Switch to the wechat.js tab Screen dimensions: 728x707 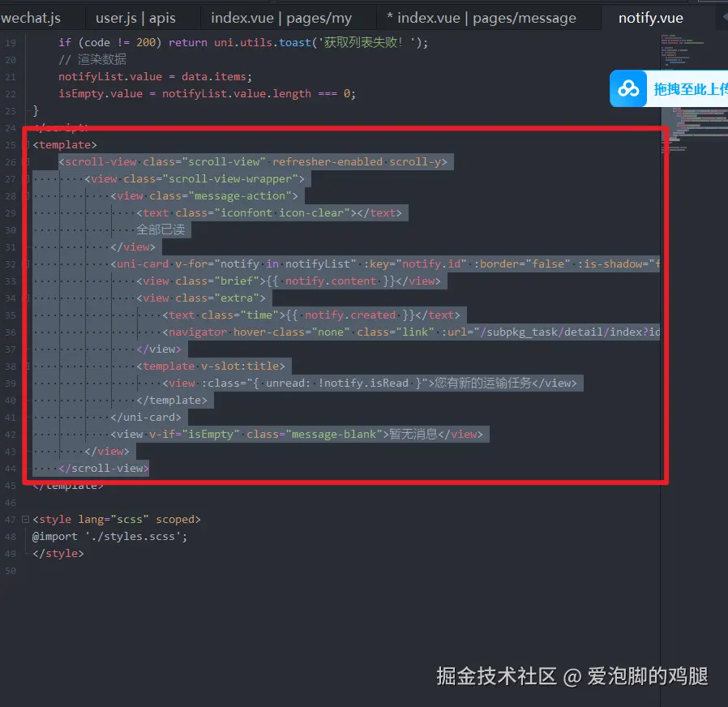(31, 18)
